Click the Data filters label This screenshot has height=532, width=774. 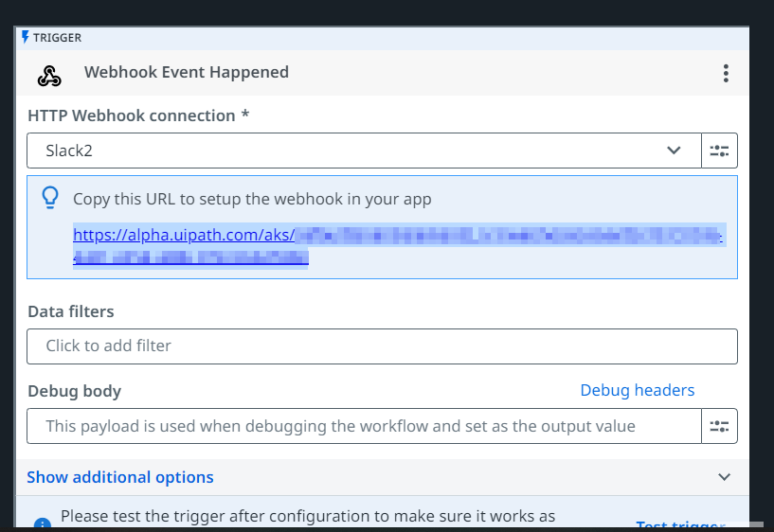pyautogui.click(x=71, y=311)
